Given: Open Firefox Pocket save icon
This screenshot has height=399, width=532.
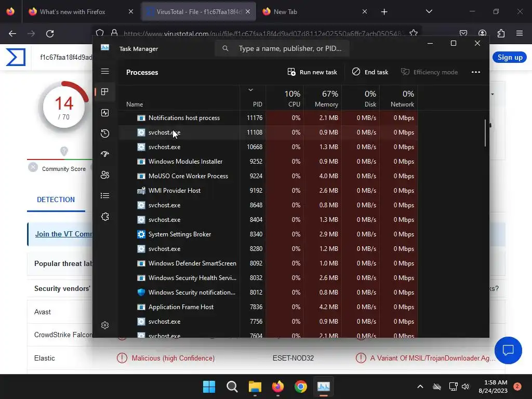Looking at the screenshot, I should pyautogui.click(x=463, y=33).
